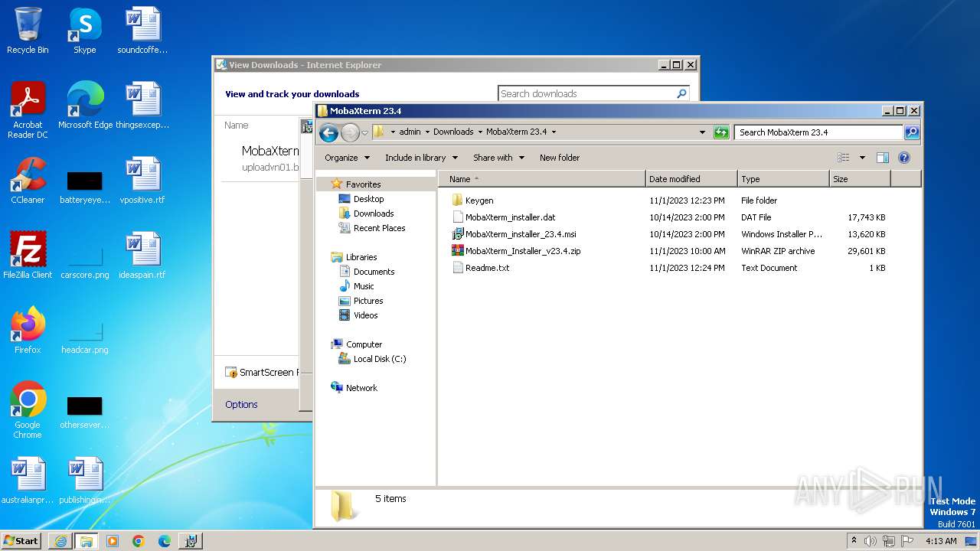Image resolution: width=980 pixels, height=551 pixels.
Task: Open Firefox desktop shortcut
Action: 28,331
